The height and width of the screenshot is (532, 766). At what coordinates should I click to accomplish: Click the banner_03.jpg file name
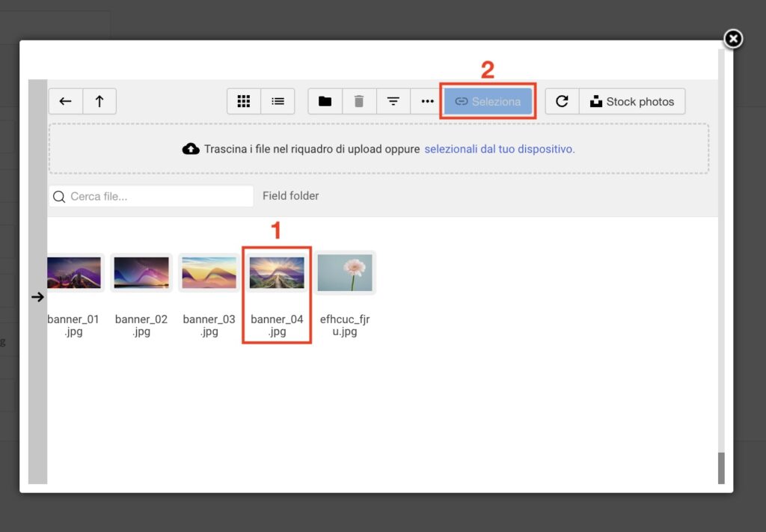coord(209,325)
